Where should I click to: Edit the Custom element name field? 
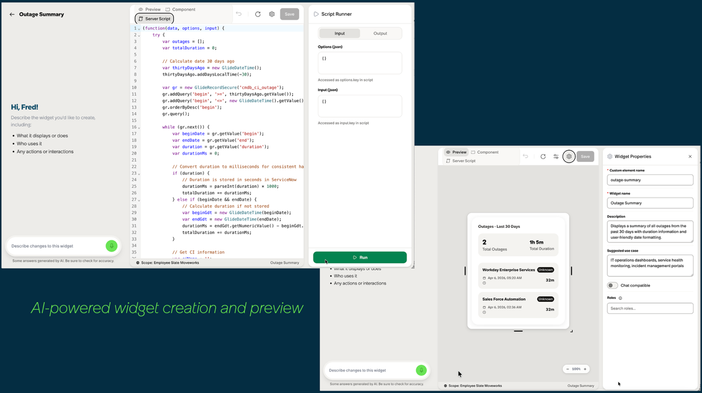650,180
